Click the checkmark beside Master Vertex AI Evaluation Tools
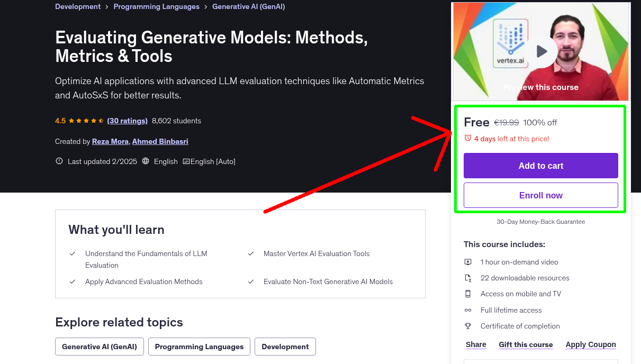 coord(251,254)
